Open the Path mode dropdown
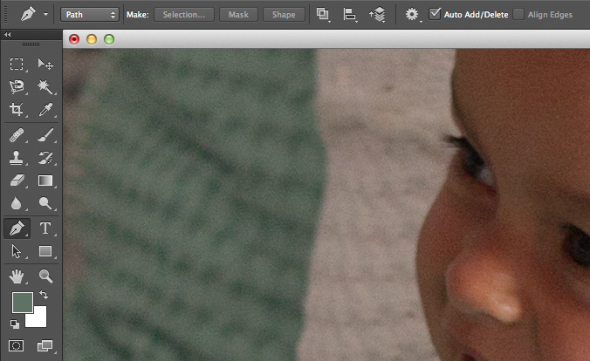590x361 pixels. click(90, 15)
